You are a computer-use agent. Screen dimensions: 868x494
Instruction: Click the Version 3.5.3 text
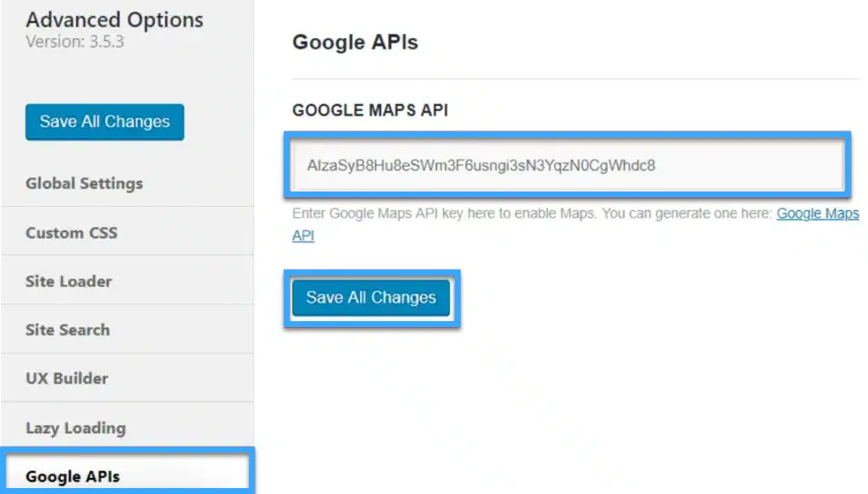coord(75,42)
